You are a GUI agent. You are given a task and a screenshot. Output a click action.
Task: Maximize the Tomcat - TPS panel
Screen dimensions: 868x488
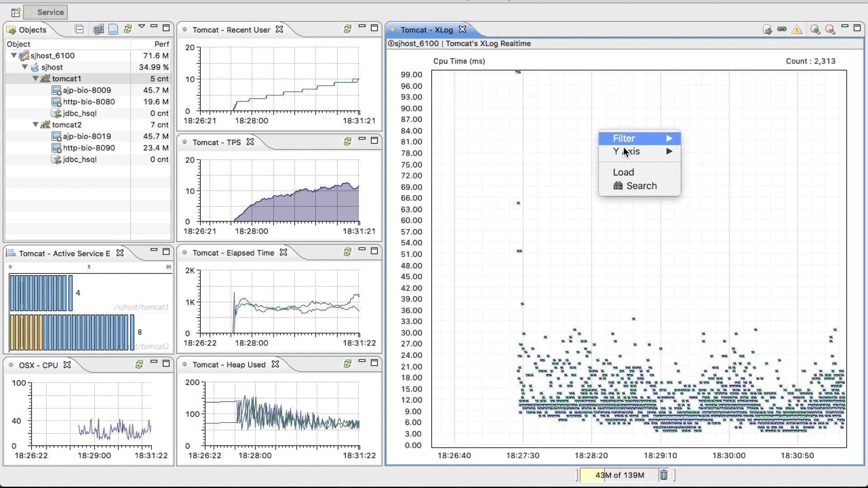click(374, 141)
